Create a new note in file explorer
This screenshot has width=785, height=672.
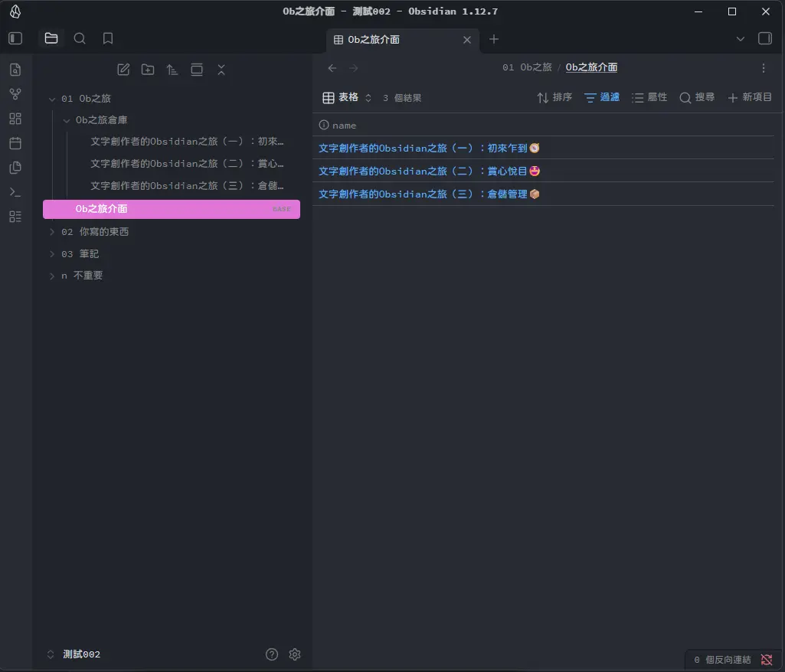click(123, 70)
